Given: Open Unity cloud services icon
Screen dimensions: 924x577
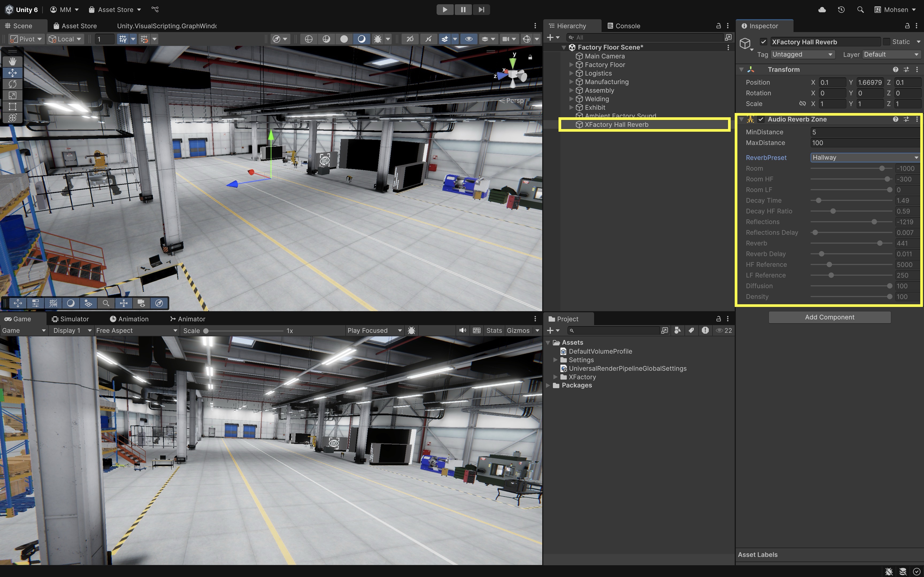Looking at the screenshot, I should pyautogui.click(x=822, y=10).
